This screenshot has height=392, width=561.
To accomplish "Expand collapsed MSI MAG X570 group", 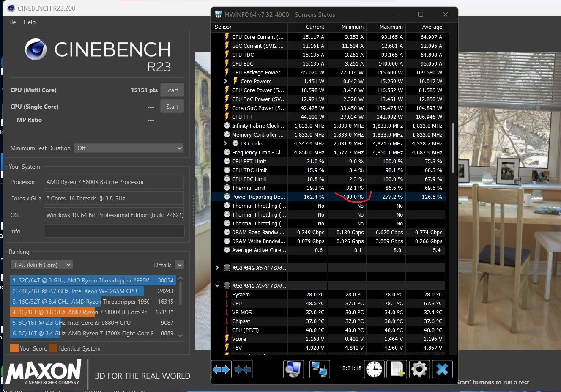I will click(x=217, y=268).
